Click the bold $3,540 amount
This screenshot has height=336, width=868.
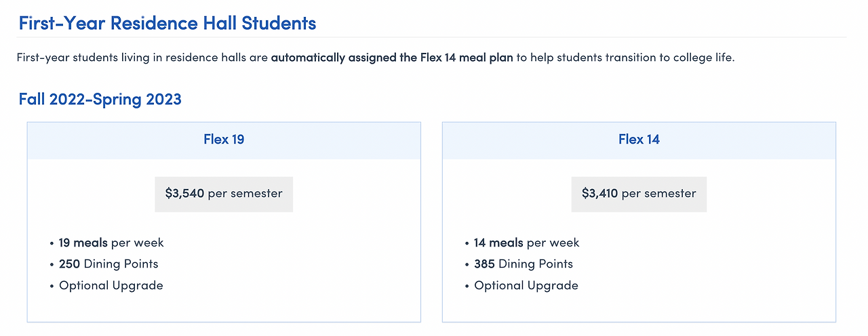point(184,194)
